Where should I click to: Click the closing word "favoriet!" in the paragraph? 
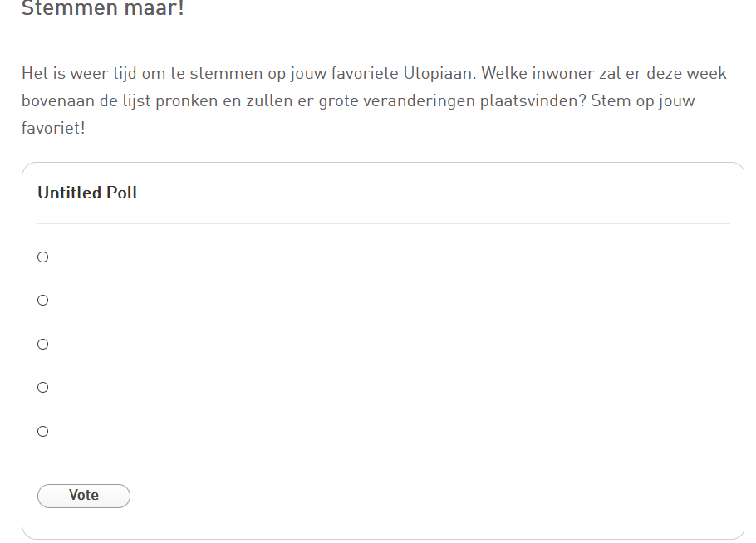(x=53, y=128)
